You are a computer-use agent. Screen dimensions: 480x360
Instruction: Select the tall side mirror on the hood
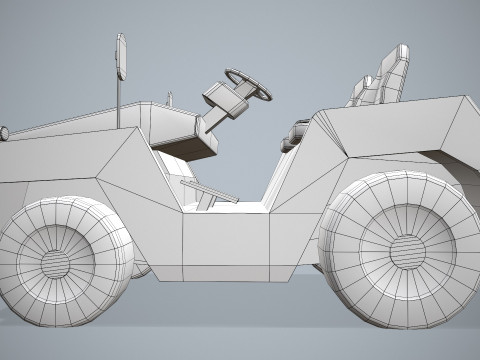[x=121, y=56]
